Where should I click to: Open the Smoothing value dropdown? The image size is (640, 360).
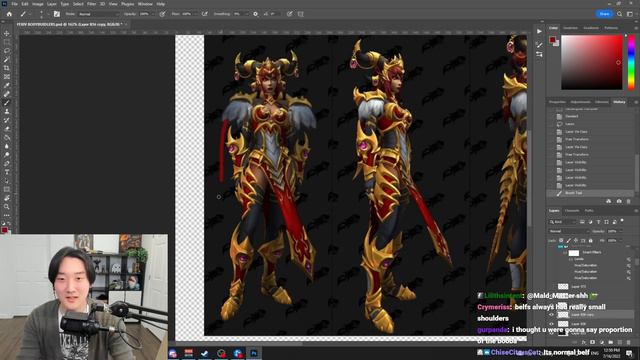tap(247, 14)
